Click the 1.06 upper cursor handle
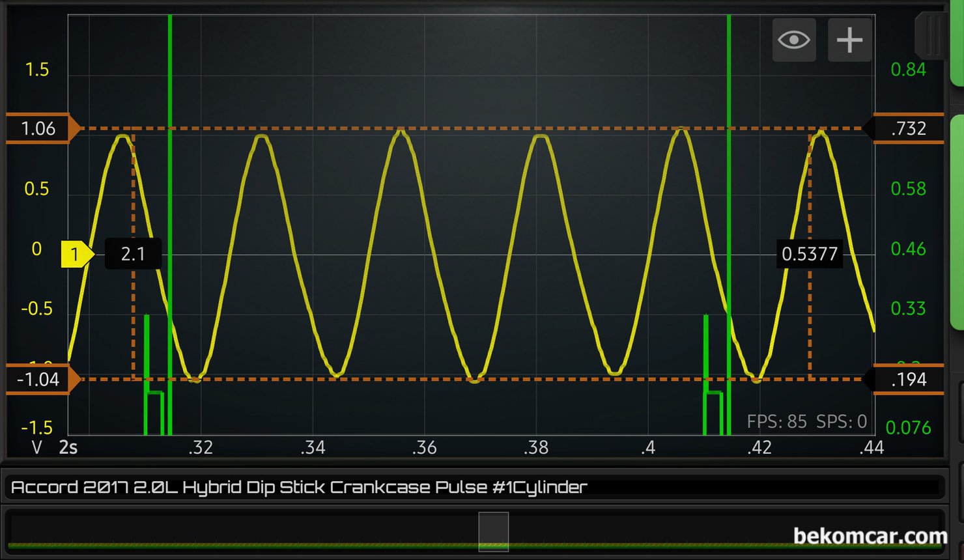The image size is (964, 560). click(x=40, y=128)
